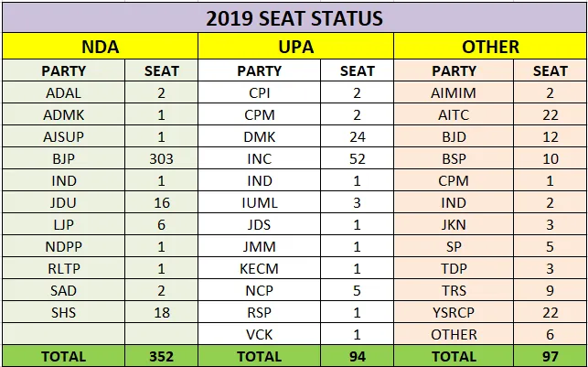Viewport: 588px width, 367px height.
Task: Click the AIMIM party cell
Action: 454,92
